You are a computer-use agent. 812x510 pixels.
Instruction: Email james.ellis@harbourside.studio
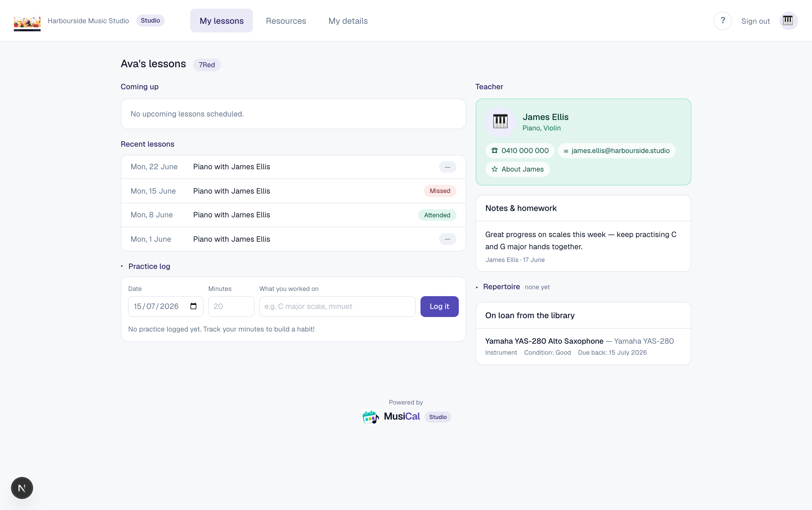coord(617,151)
